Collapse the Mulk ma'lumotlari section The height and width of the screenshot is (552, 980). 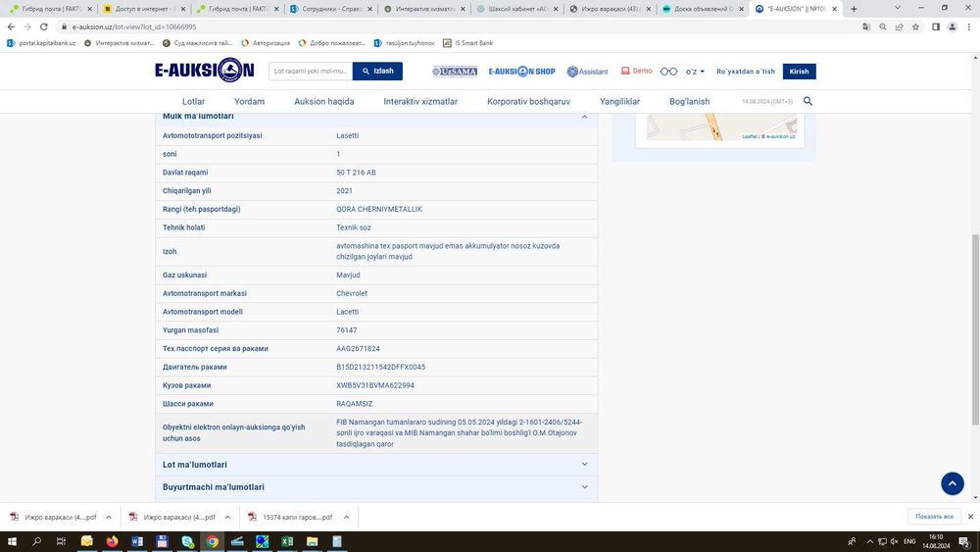click(x=584, y=117)
